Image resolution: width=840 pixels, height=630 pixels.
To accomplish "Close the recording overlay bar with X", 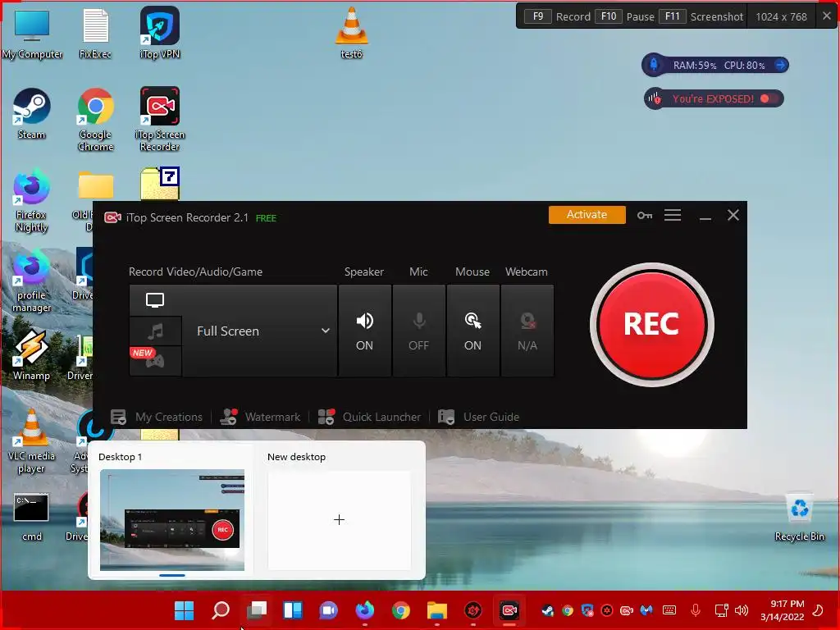I will coord(827,16).
